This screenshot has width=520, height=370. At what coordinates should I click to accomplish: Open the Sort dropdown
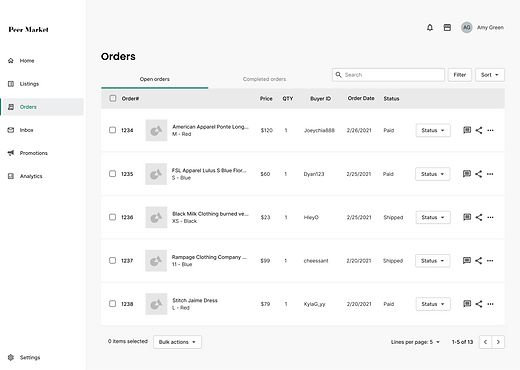tap(490, 75)
